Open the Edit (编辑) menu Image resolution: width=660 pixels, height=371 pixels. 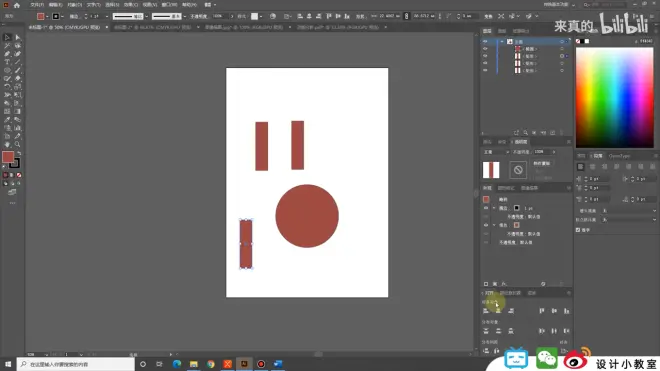[x=56, y=5]
